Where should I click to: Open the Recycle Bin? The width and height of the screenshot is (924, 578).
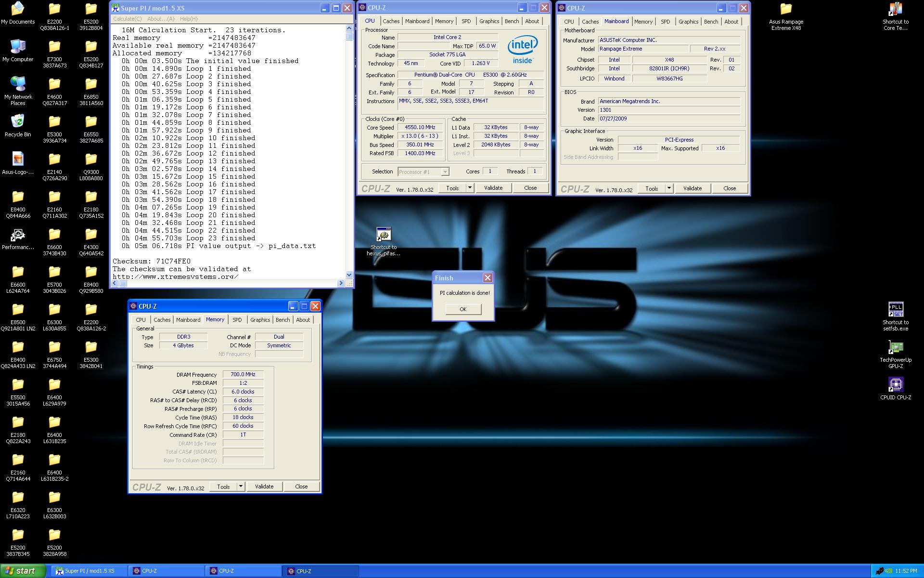[18, 126]
